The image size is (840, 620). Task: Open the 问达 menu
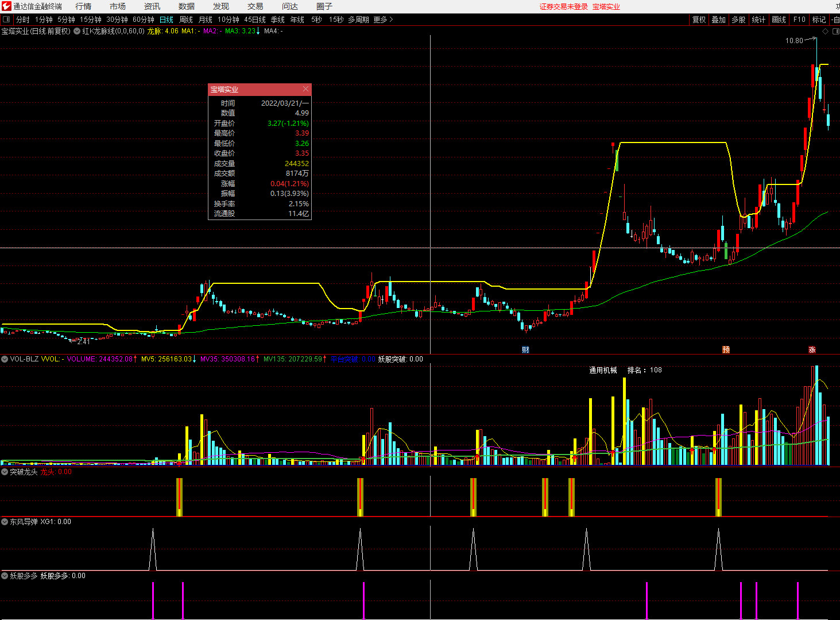(290, 6)
